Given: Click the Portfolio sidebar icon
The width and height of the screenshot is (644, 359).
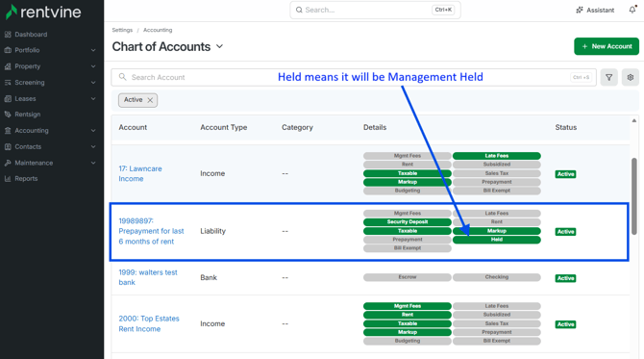Looking at the screenshot, I should [x=8, y=50].
